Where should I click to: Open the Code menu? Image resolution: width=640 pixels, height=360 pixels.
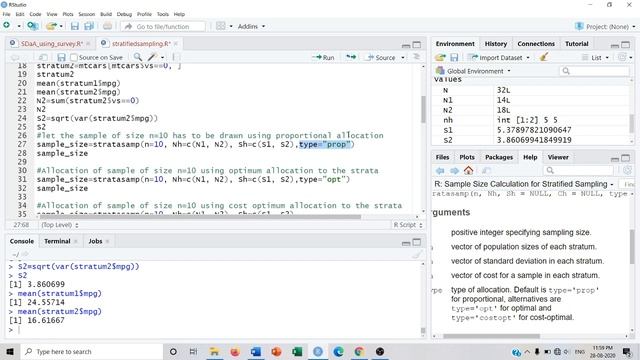pos(35,14)
